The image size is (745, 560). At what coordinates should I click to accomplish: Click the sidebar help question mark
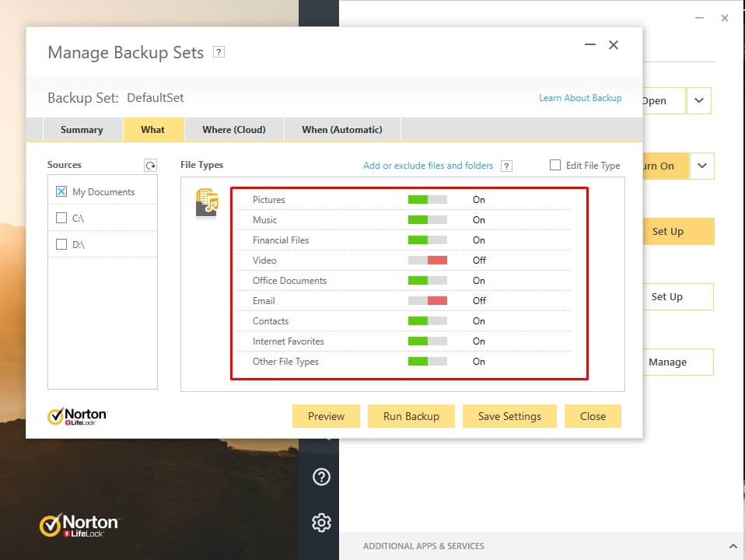pyautogui.click(x=321, y=477)
